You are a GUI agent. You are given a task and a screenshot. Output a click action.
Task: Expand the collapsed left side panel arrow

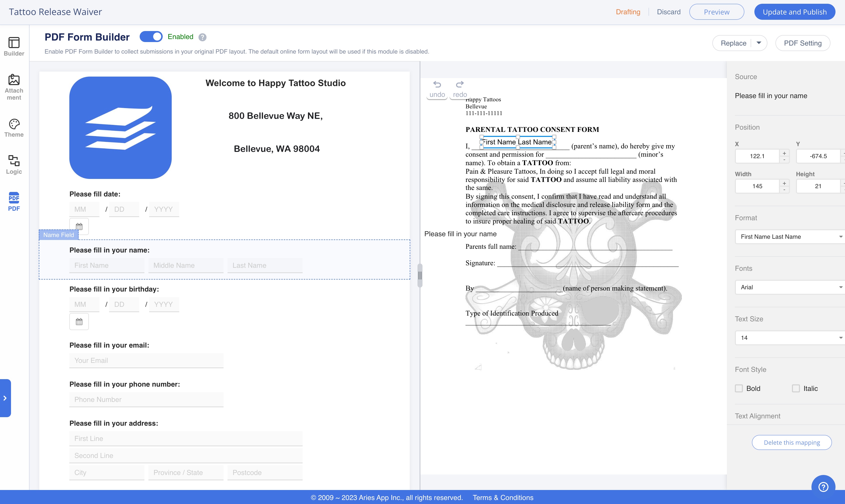5,398
